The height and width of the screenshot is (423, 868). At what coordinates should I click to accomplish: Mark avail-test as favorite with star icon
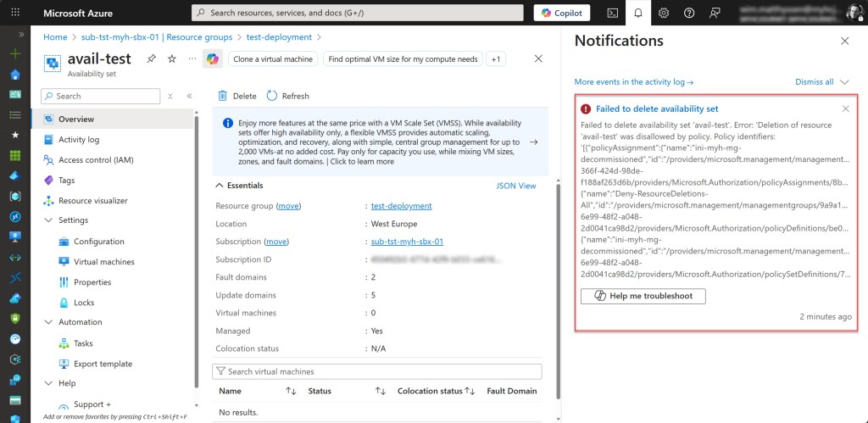[x=172, y=58]
